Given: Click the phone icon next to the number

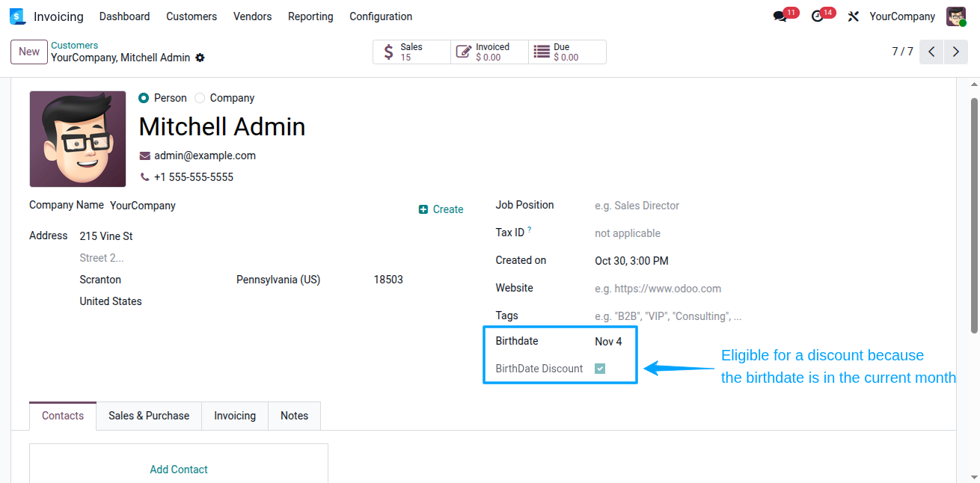Looking at the screenshot, I should [x=145, y=177].
